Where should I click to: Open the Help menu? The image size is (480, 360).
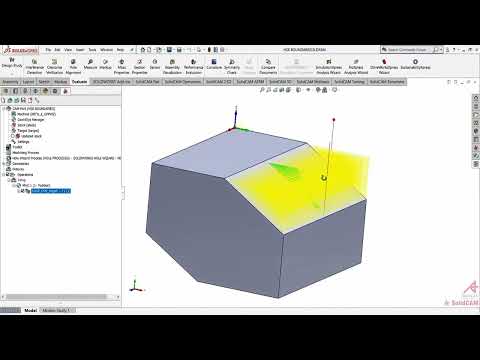tap(120, 50)
